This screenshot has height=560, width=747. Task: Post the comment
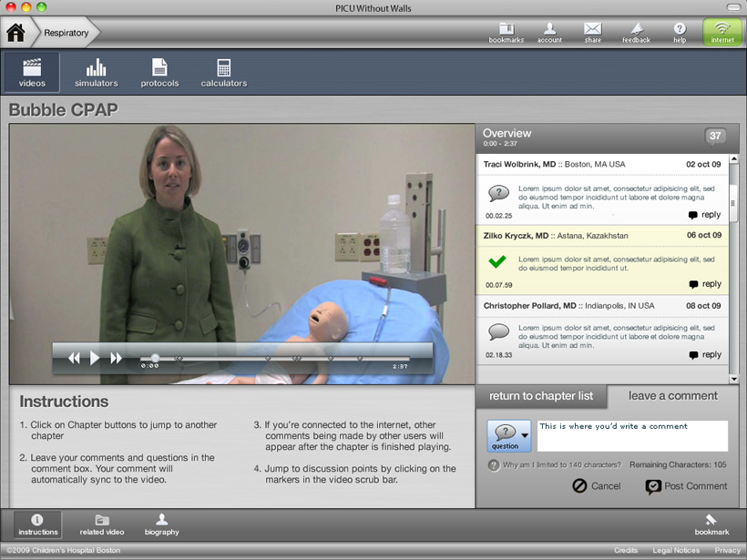pos(686,486)
